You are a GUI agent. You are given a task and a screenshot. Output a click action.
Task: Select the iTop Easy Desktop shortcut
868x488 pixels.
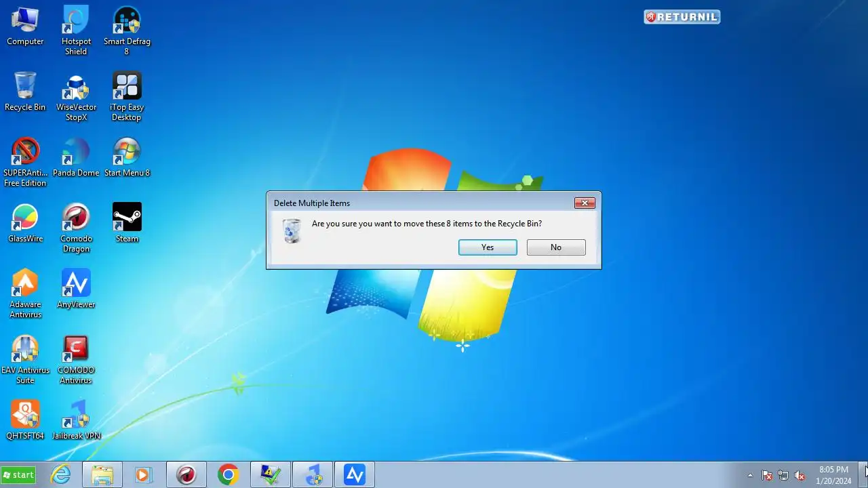tap(127, 97)
